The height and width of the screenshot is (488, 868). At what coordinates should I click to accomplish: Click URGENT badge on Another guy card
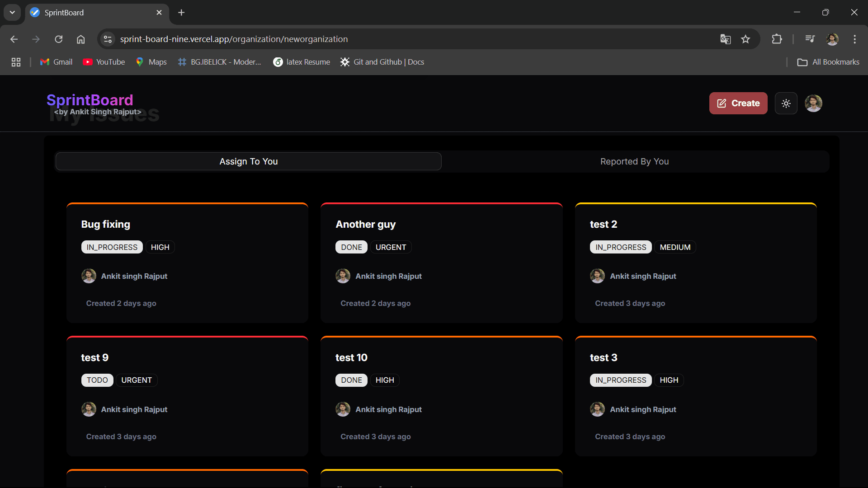(x=391, y=247)
